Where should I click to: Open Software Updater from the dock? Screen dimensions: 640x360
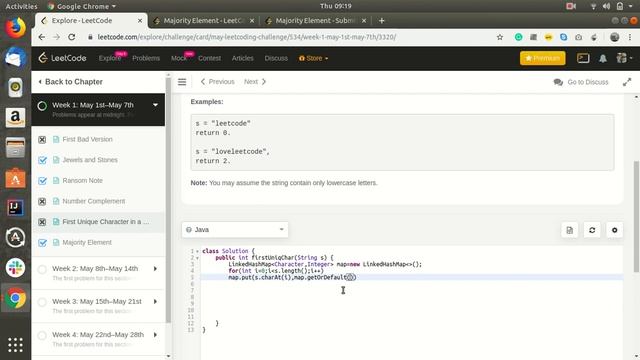16,238
